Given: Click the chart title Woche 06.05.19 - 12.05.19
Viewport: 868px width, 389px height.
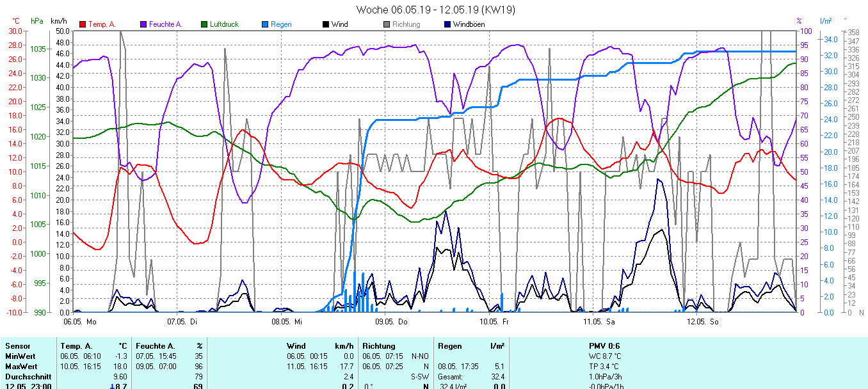Looking at the screenshot, I should (435, 10).
